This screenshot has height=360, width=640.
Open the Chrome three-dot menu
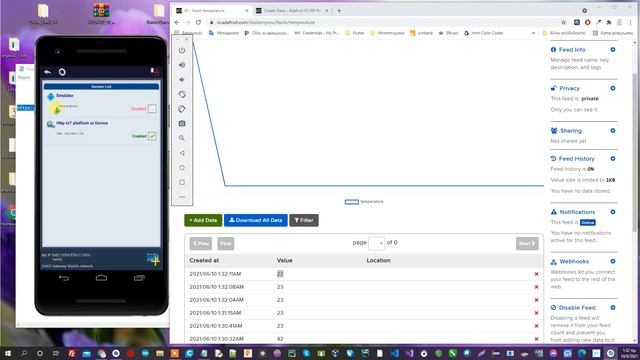click(631, 22)
